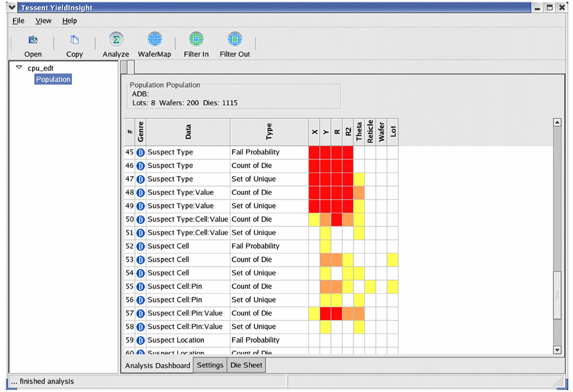Click the # column header
Screen dimensions: 573x392
pyautogui.click(x=130, y=132)
